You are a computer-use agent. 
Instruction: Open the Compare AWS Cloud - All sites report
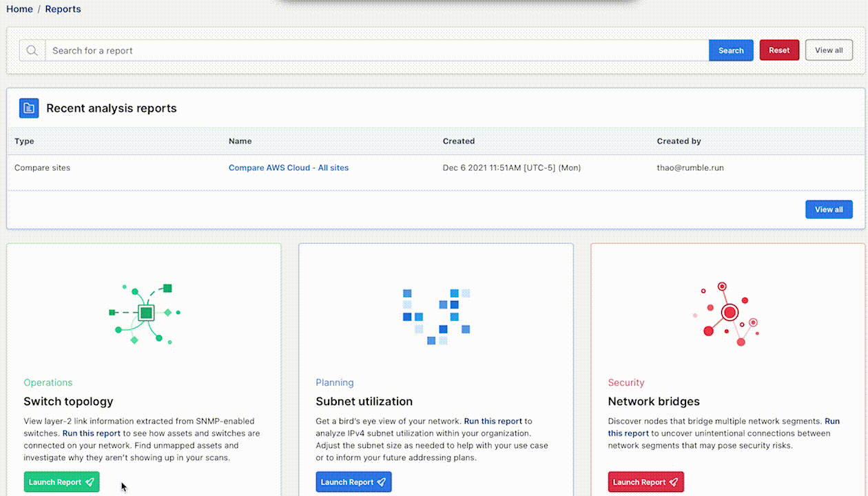(289, 168)
